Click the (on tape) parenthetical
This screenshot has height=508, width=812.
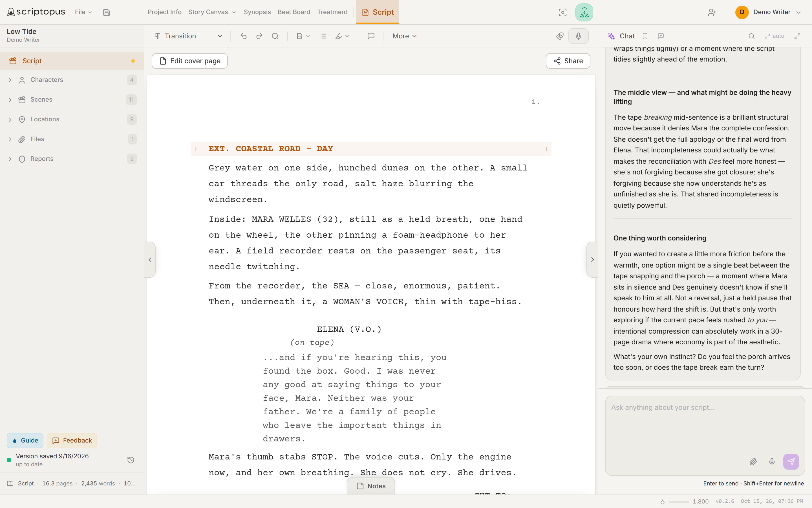[312, 342]
